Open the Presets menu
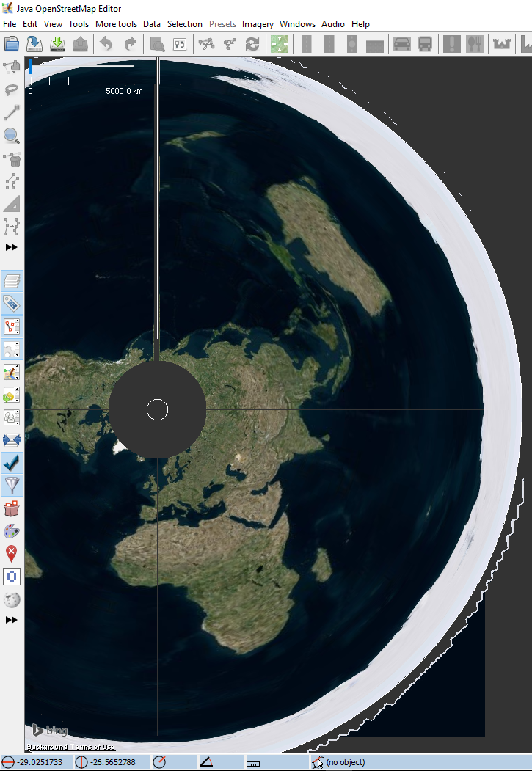 pos(222,24)
